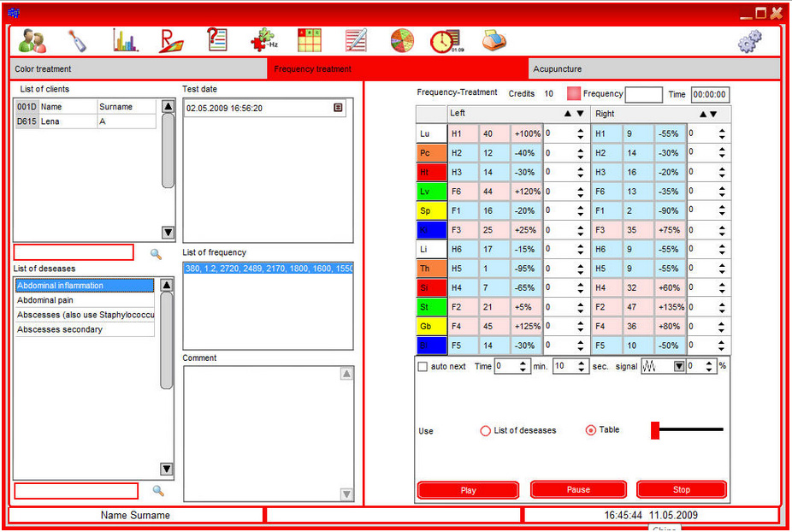Viewport: 792px width, 532px height.
Task: Open the checklist questionnaire icon
Action: click(217, 40)
